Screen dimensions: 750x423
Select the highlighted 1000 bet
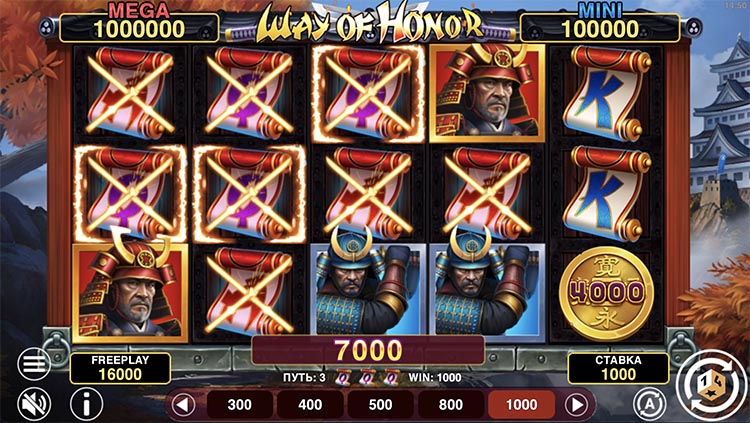(521, 405)
